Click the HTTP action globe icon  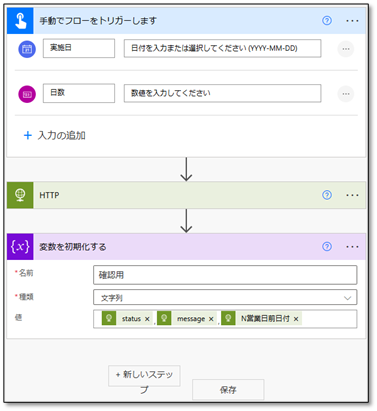click(x=20, y=195)
